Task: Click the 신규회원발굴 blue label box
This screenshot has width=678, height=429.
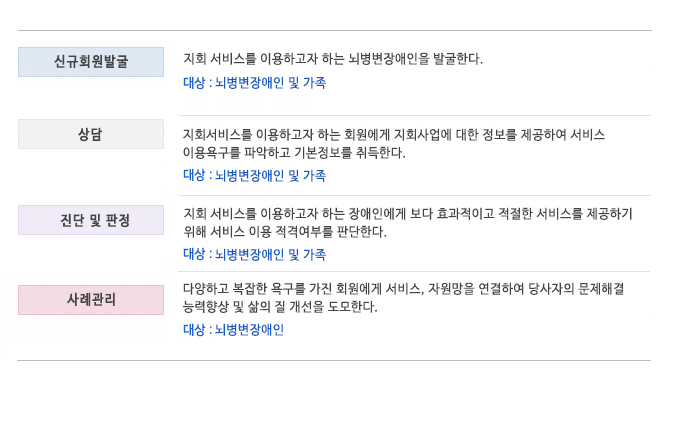Action: click(91, 62)
